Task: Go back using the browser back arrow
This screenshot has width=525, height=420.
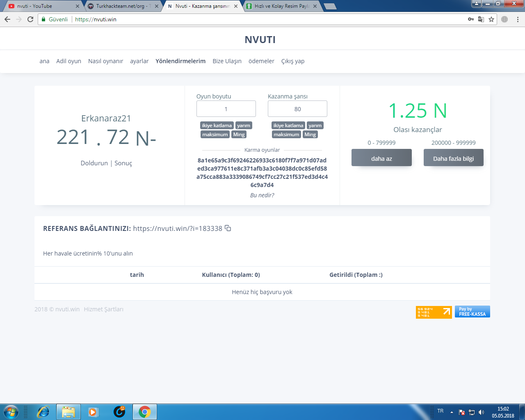Action: (x=7, y=19)
